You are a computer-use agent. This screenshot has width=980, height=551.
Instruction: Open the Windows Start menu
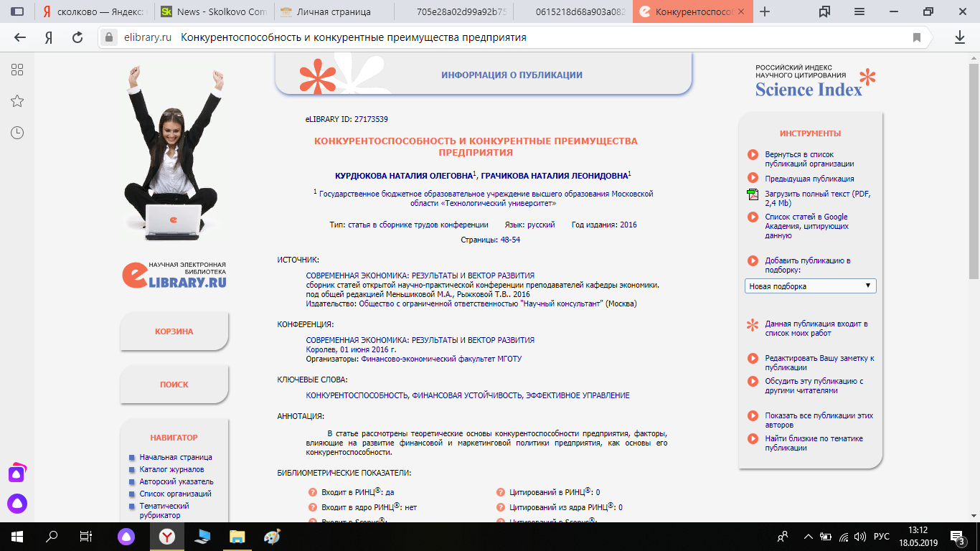pos(17,536)
